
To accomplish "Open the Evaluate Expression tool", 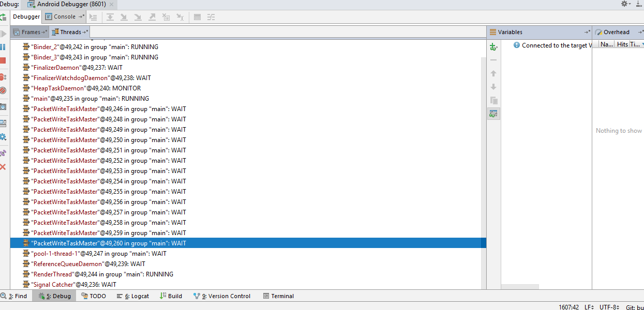I will point(197,17).
